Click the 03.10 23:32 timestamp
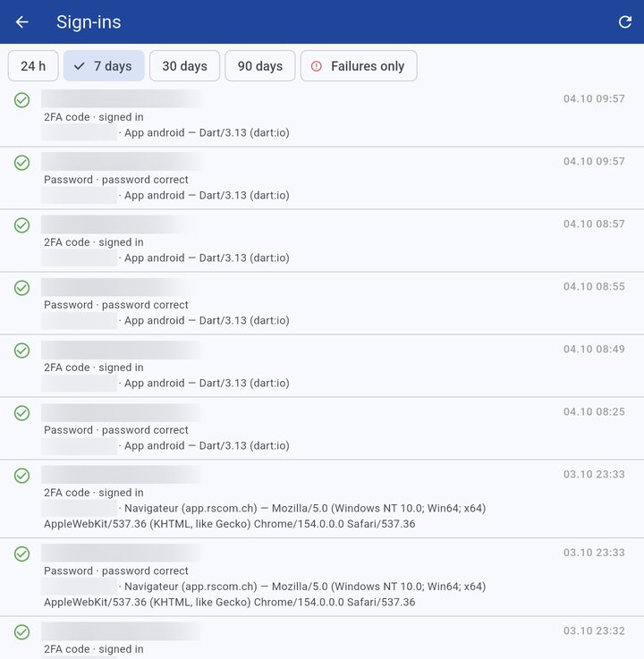Screen dimensions: 644x659 (x=594, y=630)
